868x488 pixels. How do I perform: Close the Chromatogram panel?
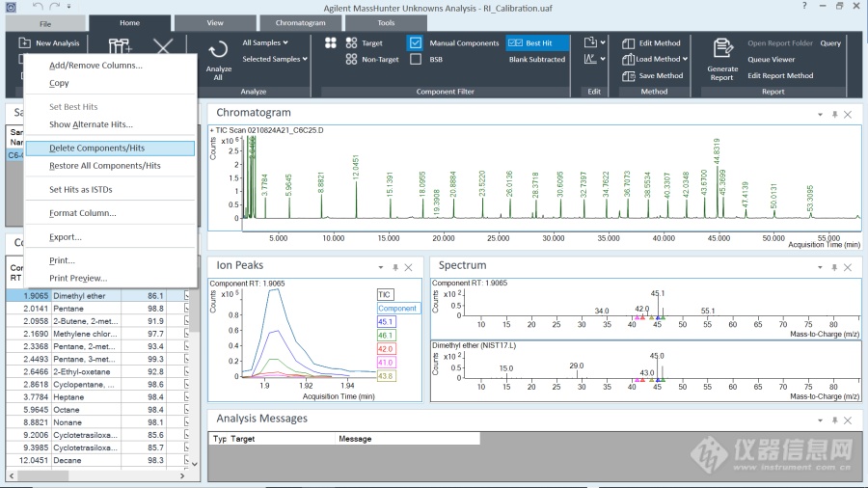pos(848,115)
